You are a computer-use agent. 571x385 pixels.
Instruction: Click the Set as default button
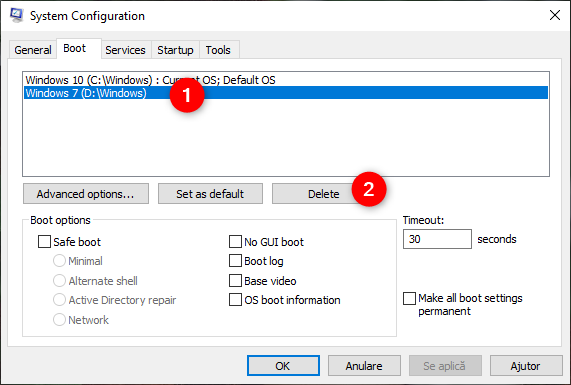pyautogui.click(x=210, y=194)
